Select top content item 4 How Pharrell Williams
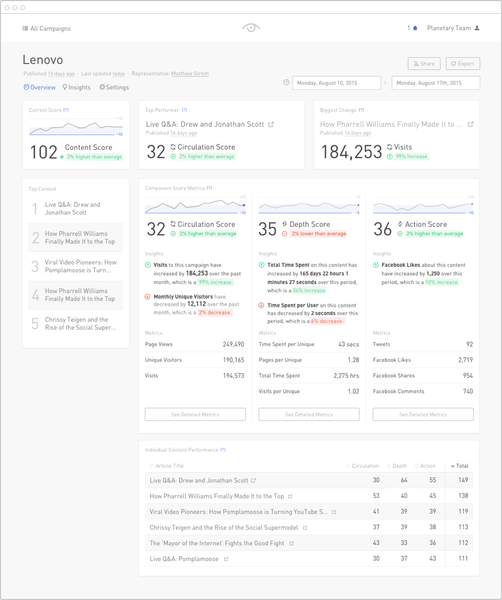Viewport: 502px width, 600px height. tap(75, 295)
